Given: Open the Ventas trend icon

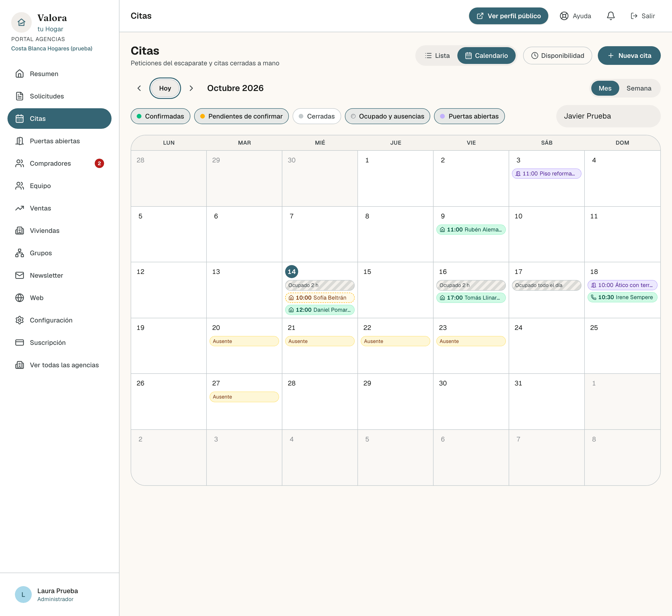Looking at the screenshot, I should [20, 208].
